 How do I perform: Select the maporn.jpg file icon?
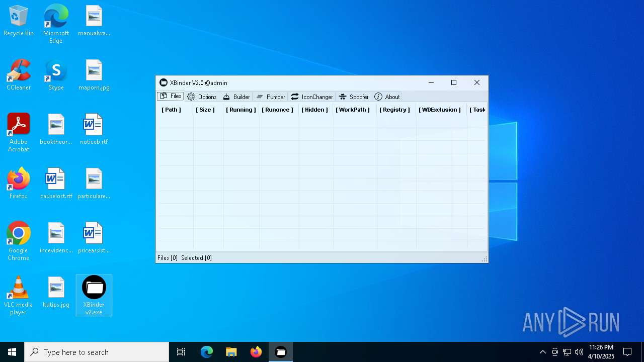(x=94, y=75)
